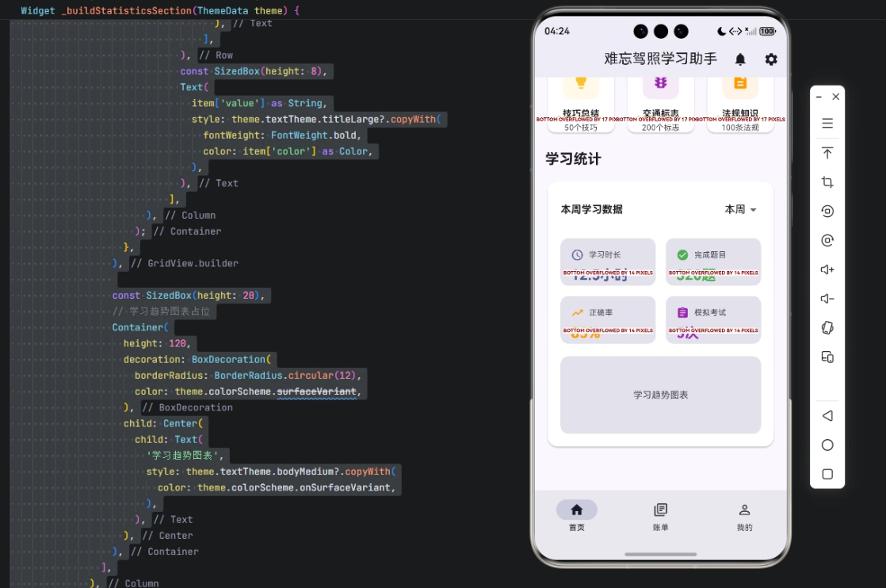Click the BorderRadius.circular(12) code
This screenshot has height=588, width=886.
click(285, 376)
